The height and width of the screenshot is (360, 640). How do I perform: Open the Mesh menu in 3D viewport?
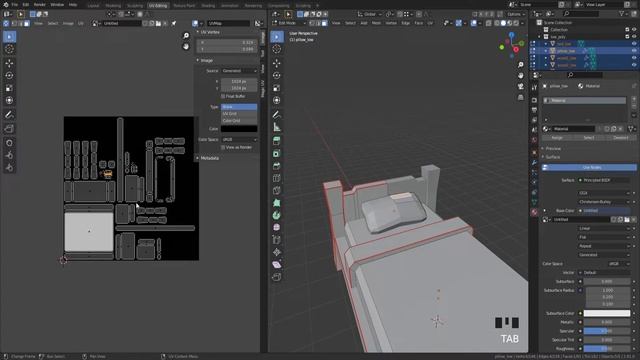(376, 23)
